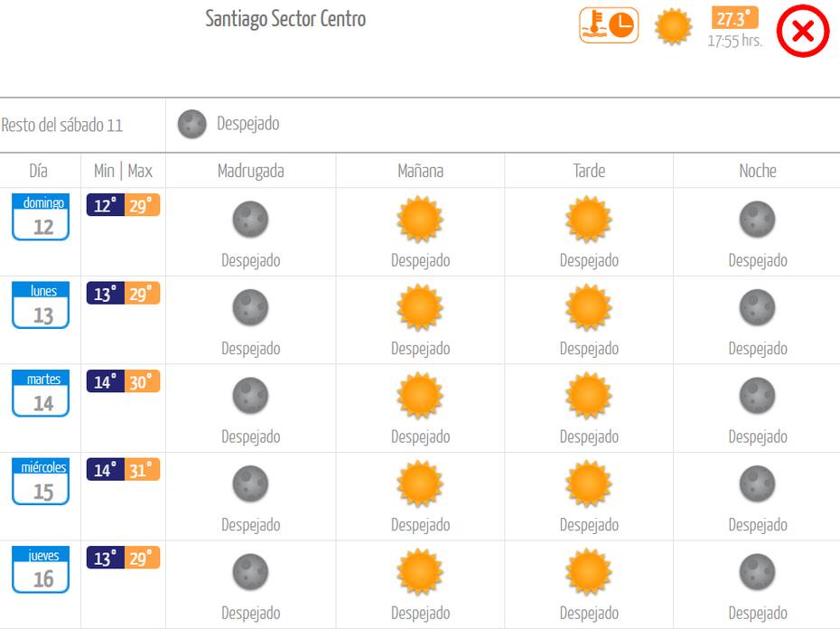Image resolution: width=840 pixels, height=629 pixels.
Task: Click the Santiago Sector Centro title
Action: click(285, 19)
